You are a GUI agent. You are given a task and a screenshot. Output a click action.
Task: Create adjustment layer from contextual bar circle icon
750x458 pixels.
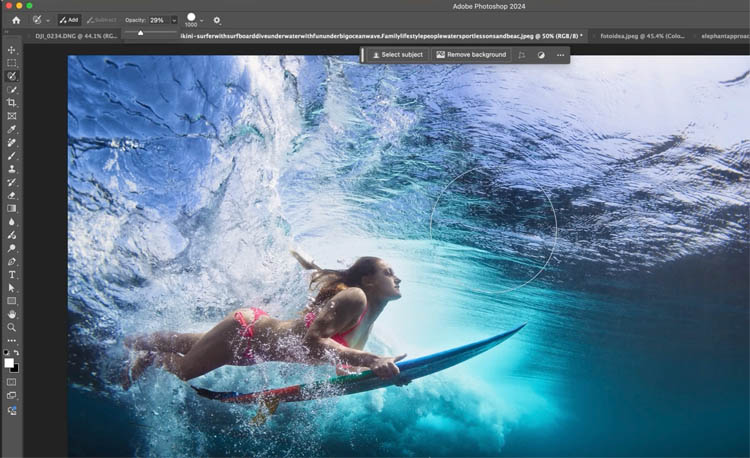pyautogui.click(x=541, y=55)
